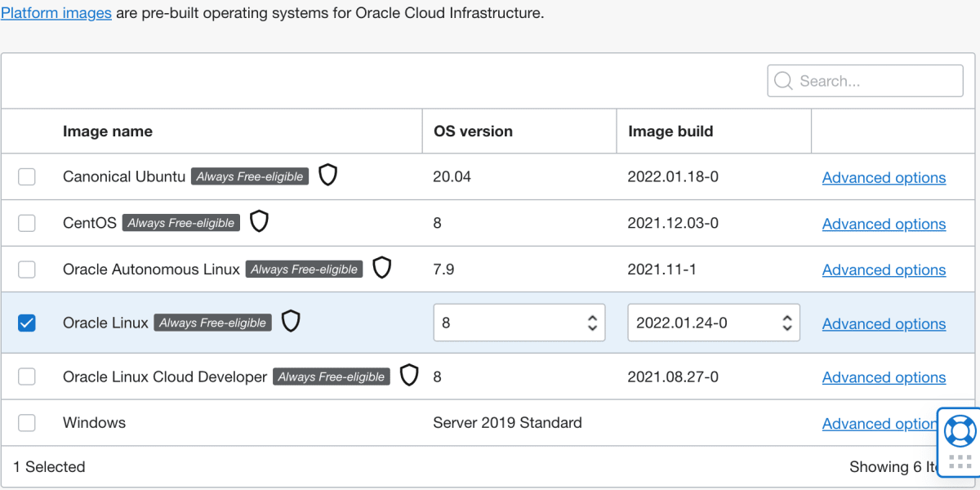
Task: Click the OS version column header
Action: pos(473,131)
